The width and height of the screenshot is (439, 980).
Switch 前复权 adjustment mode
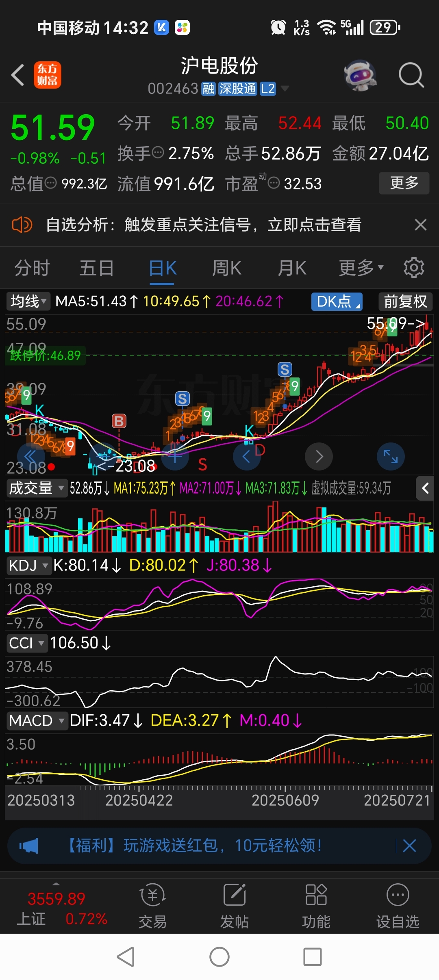click(405, 301)
